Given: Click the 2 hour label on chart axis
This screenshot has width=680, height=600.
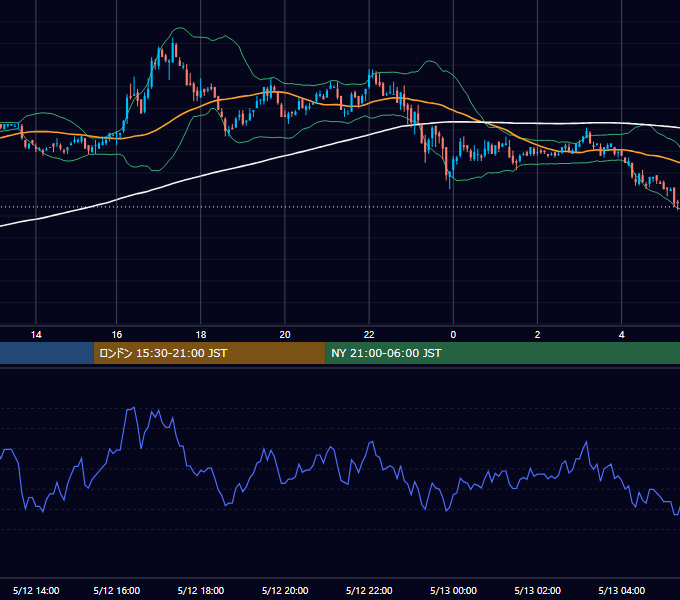Looking at the screenshot, I should 537,335.
